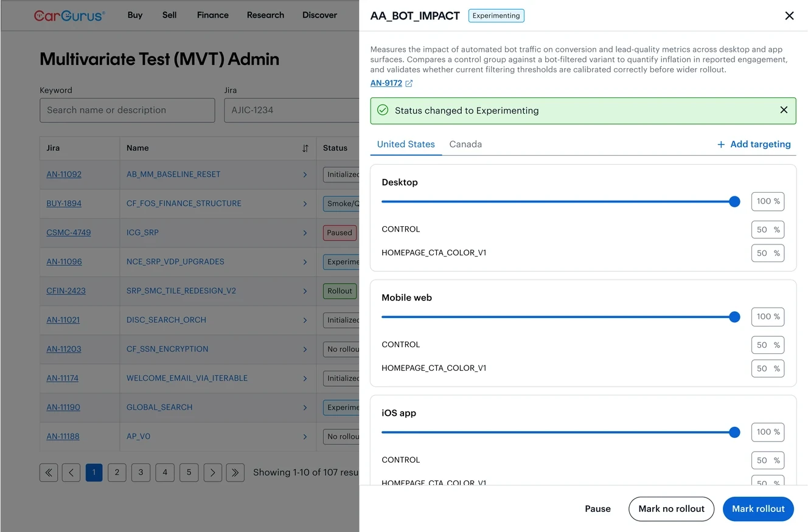808x532 pixels.
Task: Open the Sell menu
Action: point(170,15)
